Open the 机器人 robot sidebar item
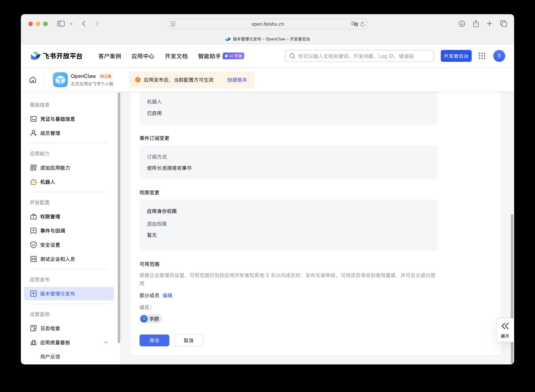 point(47,182)
